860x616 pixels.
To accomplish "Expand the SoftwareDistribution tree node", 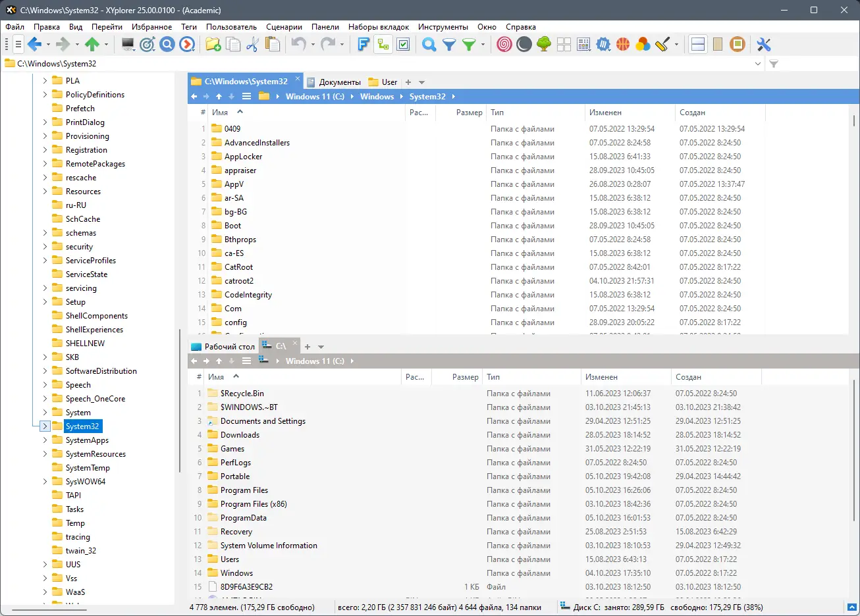I will 43,371.
